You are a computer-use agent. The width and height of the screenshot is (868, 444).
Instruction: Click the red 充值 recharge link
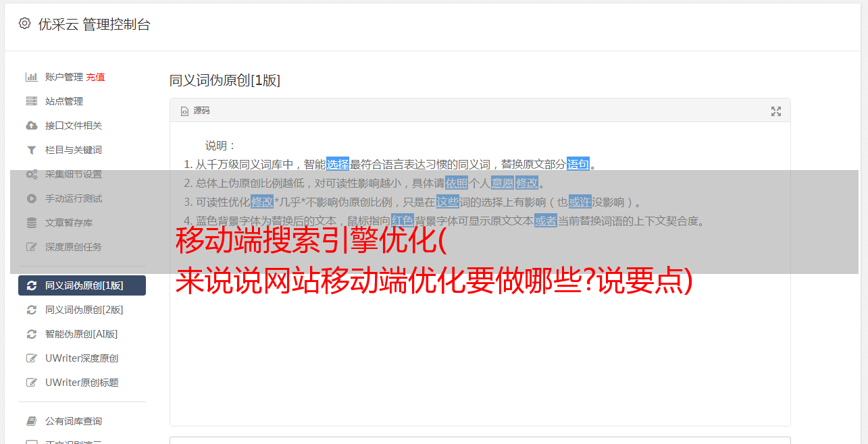tap(95, 77)
